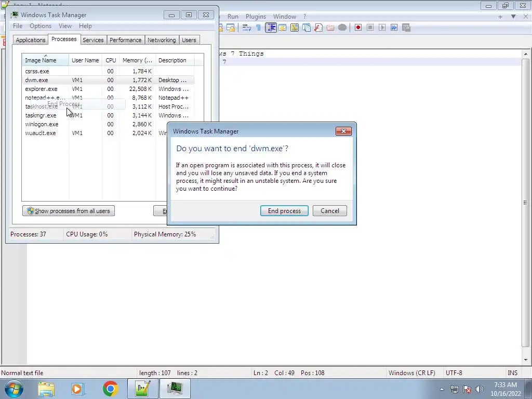Switch to Notepad++ taskbar button

[142, 389]
